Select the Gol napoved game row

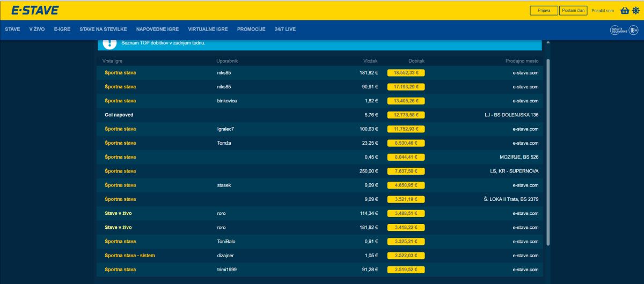[119, 115]
